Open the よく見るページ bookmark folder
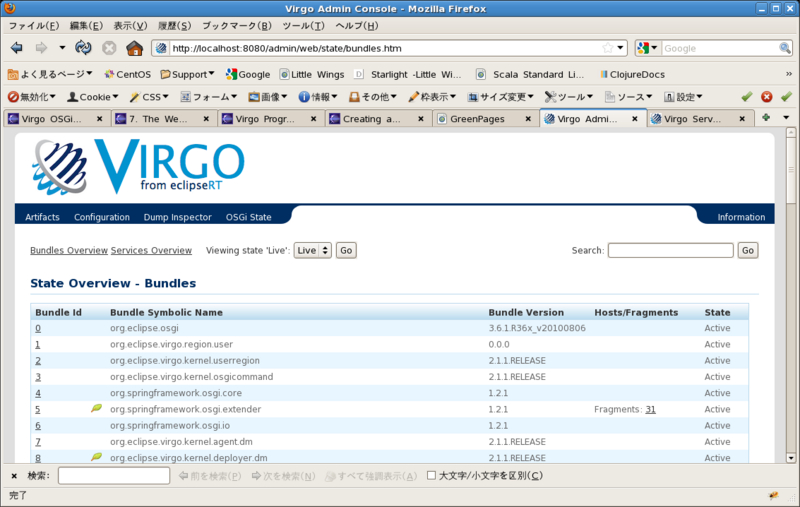 [50, 74]
